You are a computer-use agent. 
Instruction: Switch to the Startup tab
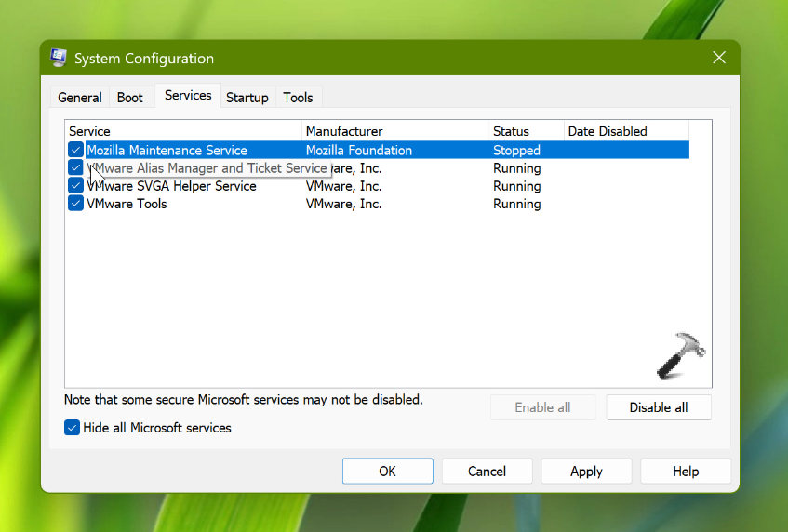(247, 98)
